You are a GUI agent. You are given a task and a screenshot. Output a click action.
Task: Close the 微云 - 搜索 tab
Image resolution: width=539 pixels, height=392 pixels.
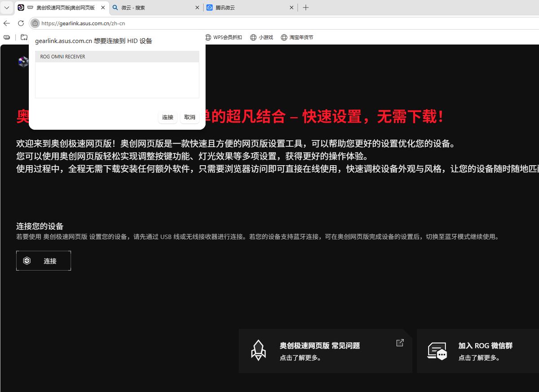click(197, 8)
